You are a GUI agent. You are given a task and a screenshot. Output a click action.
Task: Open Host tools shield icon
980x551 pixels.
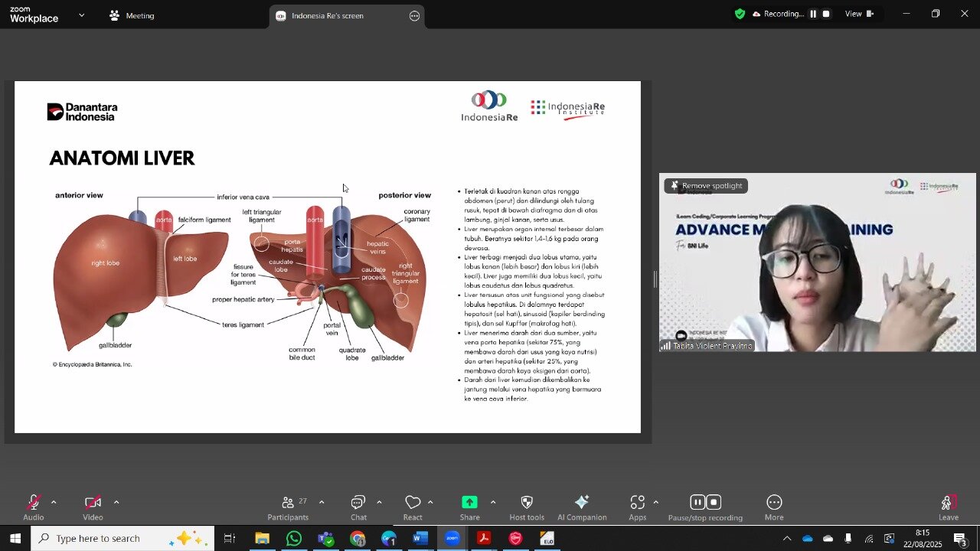[x=526, y=503]
